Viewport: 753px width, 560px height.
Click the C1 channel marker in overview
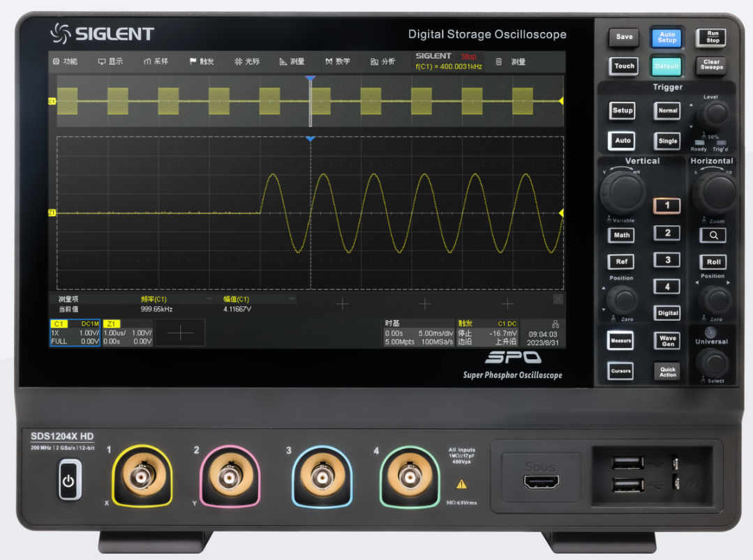(52, 101)
